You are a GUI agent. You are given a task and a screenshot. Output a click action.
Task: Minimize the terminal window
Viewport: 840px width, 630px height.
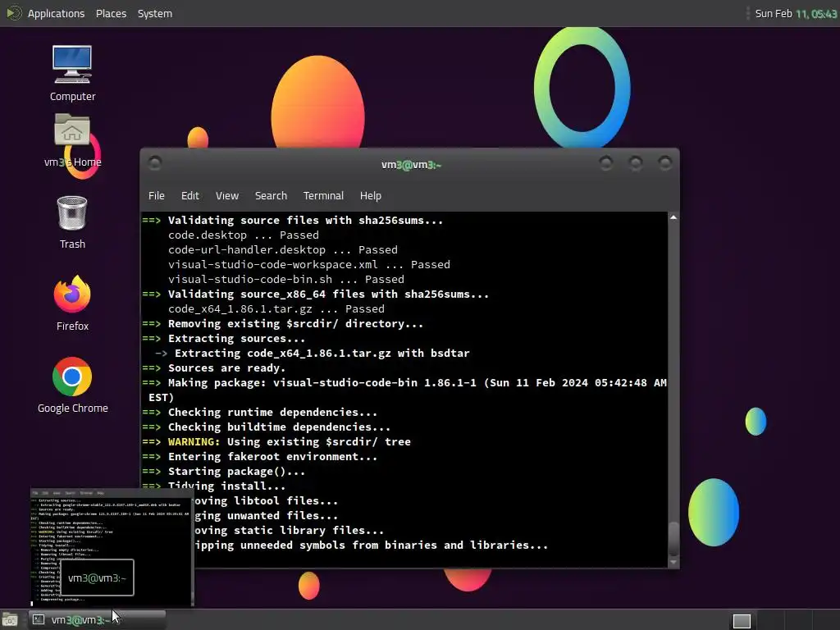click(606, 163)
